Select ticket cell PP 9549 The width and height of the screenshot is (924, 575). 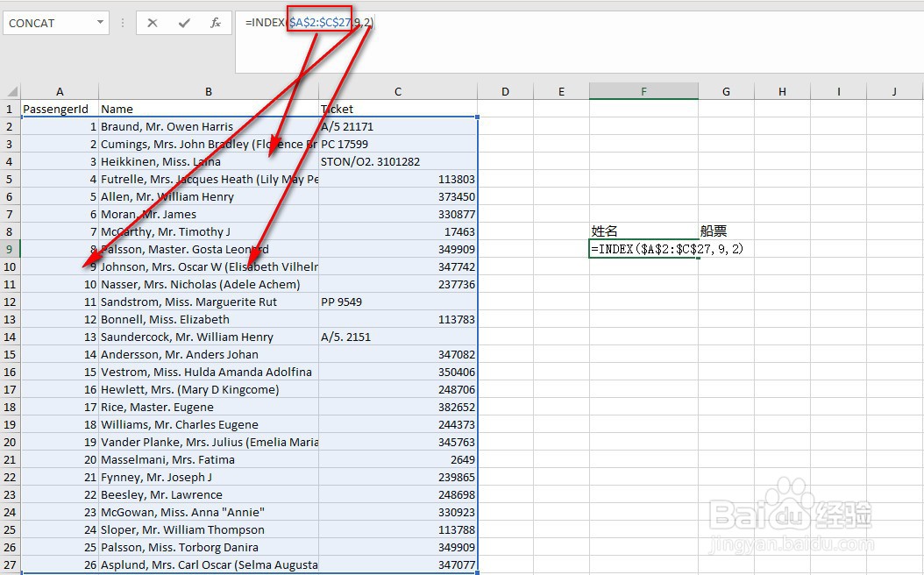click(x=398, y=302)
